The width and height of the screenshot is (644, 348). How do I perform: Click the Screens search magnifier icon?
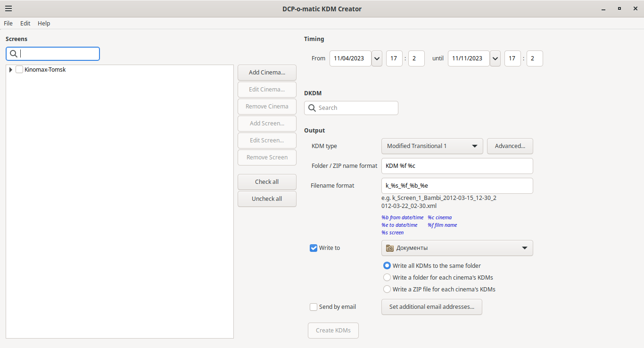tap(14, 54)
